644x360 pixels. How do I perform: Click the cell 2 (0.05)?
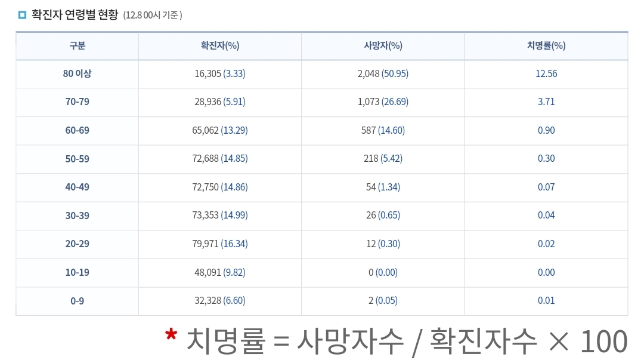pyautogui.click(x=383, y=301)
